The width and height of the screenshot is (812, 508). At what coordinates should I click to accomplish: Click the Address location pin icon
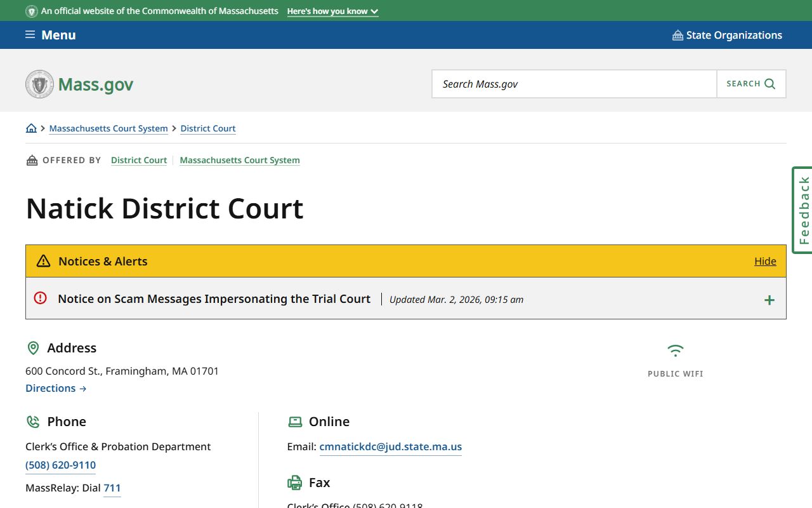click(x=33, y=348)
